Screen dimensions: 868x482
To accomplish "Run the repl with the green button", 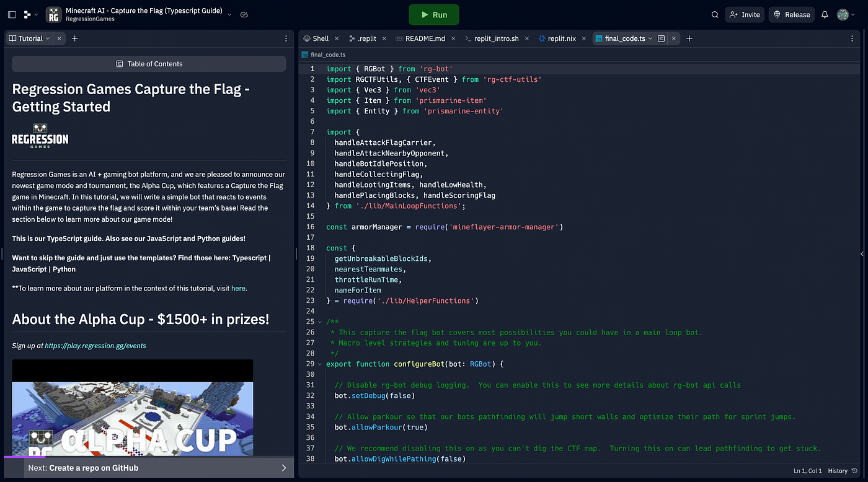I will (x=434, y=15).
